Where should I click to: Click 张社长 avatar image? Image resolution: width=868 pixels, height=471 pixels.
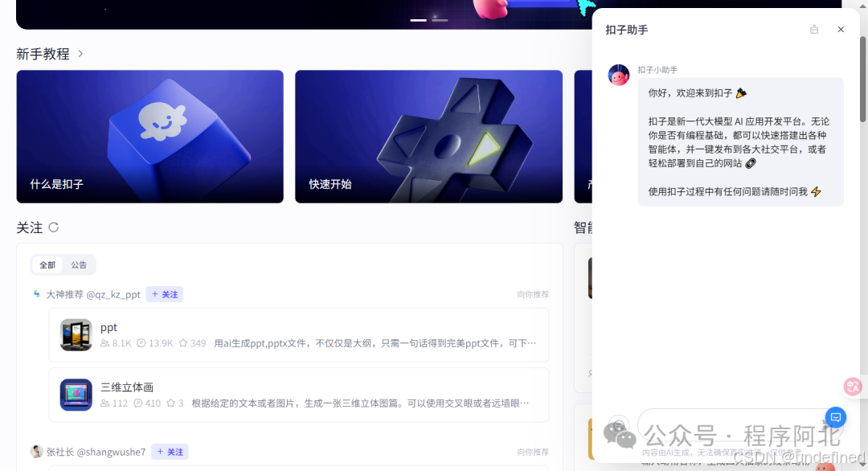[x=36, y=451]
